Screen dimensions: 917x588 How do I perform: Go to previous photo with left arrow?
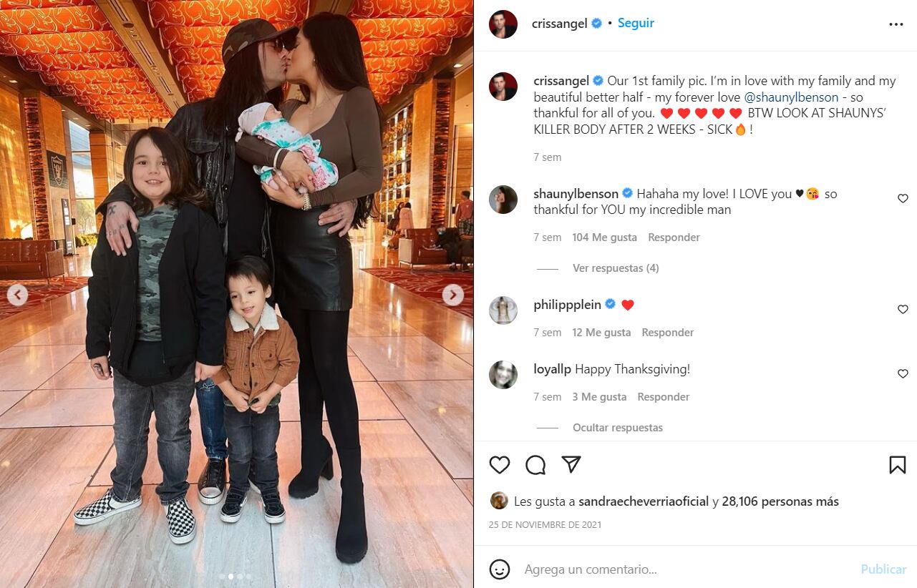point(18,295)
